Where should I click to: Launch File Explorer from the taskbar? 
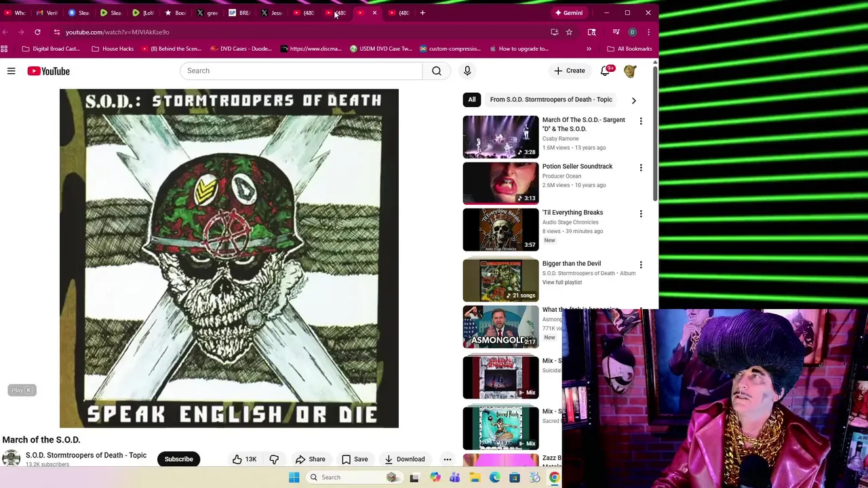(475, 477)
